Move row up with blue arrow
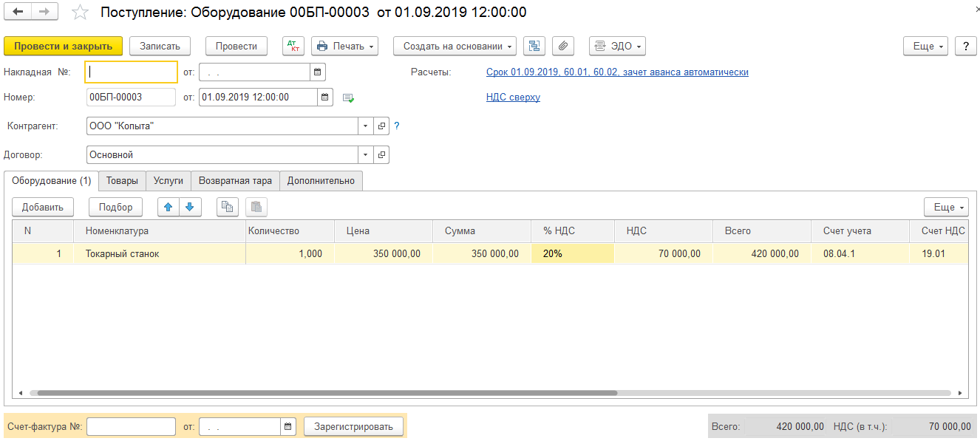980x441 pixels. coord(169,207)
